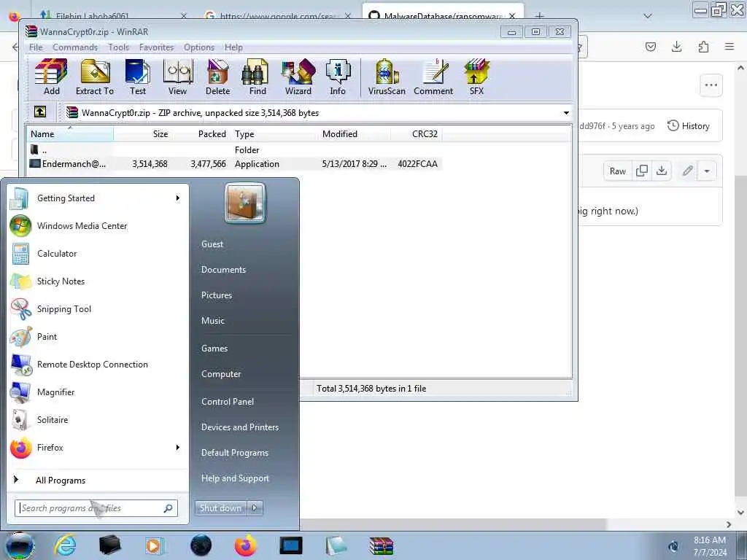
Task: Select the parent folder '..' row
Action: click(234, 150)
